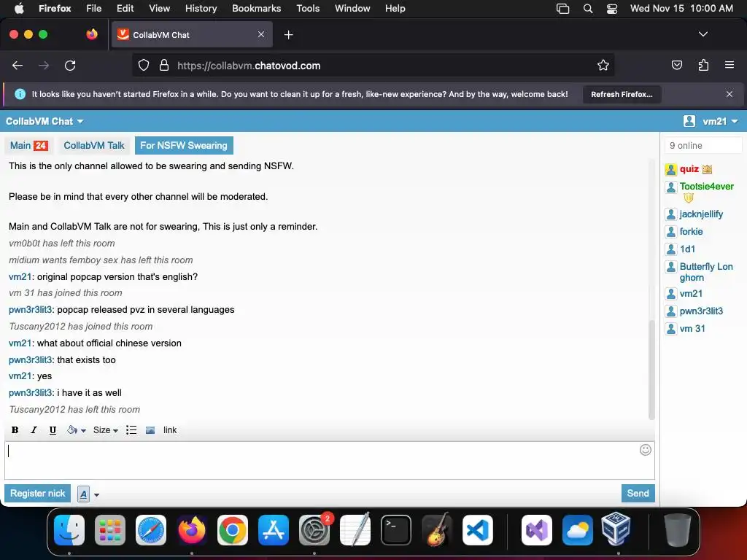Image resolution: width=747 pixels, height=560 pixels.
Task: Open System Preferences from the dock
Action: 314,530
